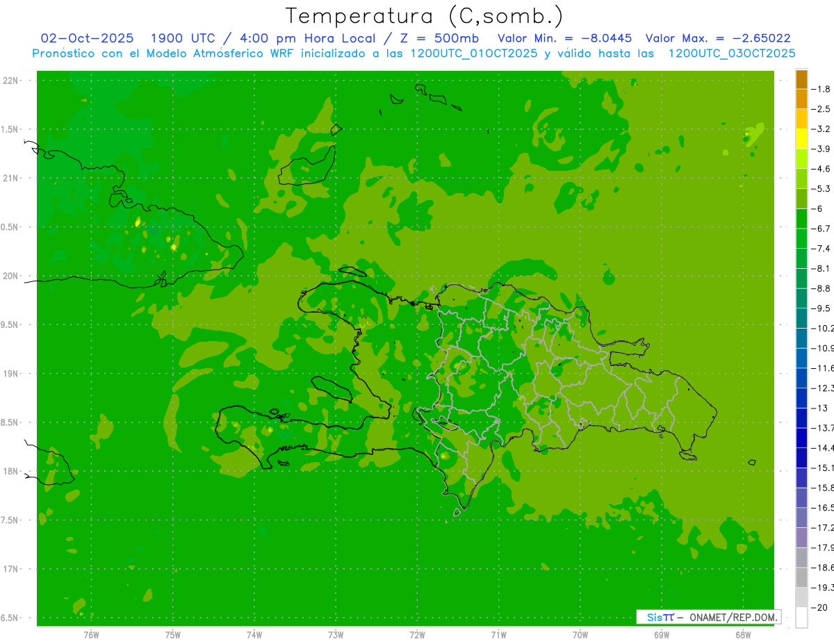
Task: Pick the blue swatch between -11.6 and -12.3
Action: (x=801, y=378)
